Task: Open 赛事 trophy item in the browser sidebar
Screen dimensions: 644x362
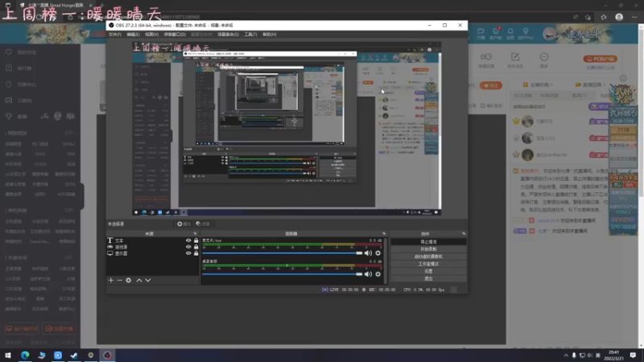Action: pyautogui.click(x=16, y=117)
